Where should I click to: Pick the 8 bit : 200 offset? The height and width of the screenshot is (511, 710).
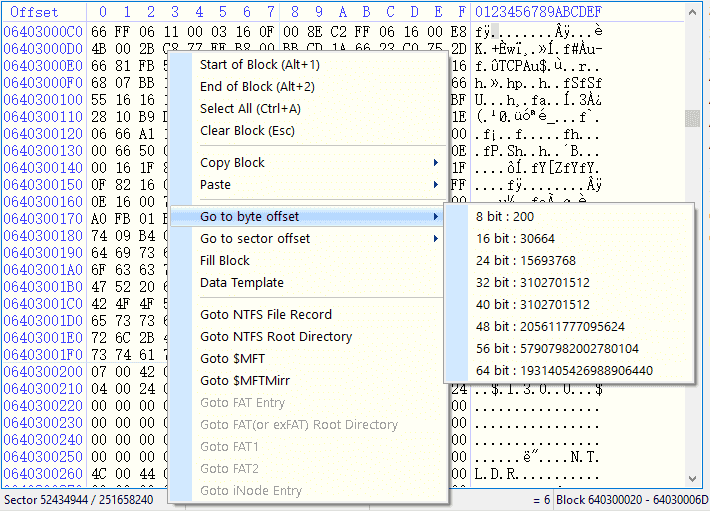click(504, 217)
